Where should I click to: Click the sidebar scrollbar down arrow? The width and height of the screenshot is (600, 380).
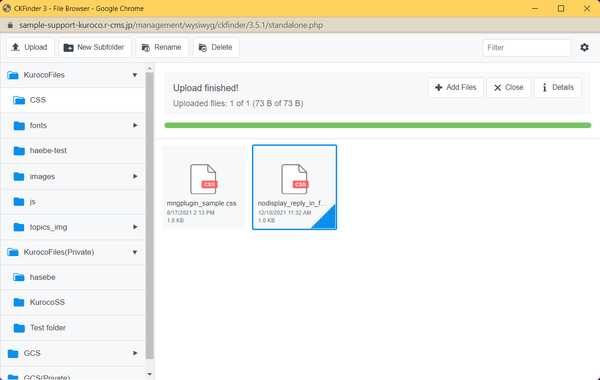(150, 374)
